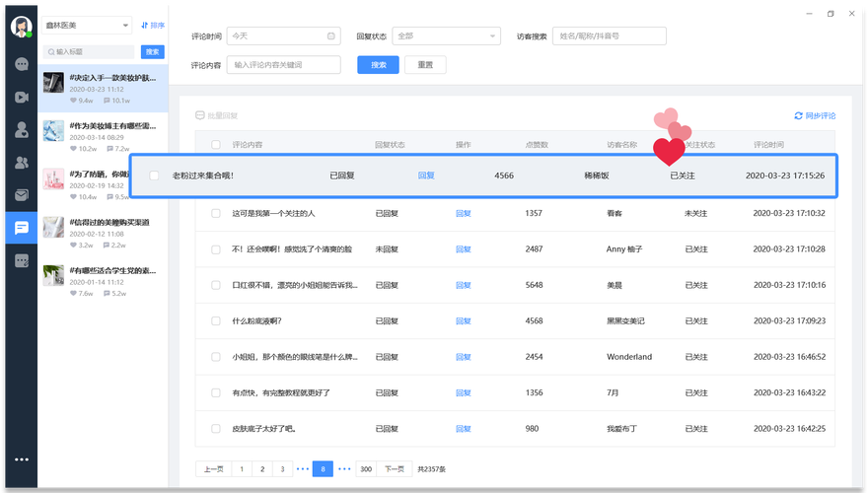Open the 回复状态 dropdown showing 全部

click(446, 36)
